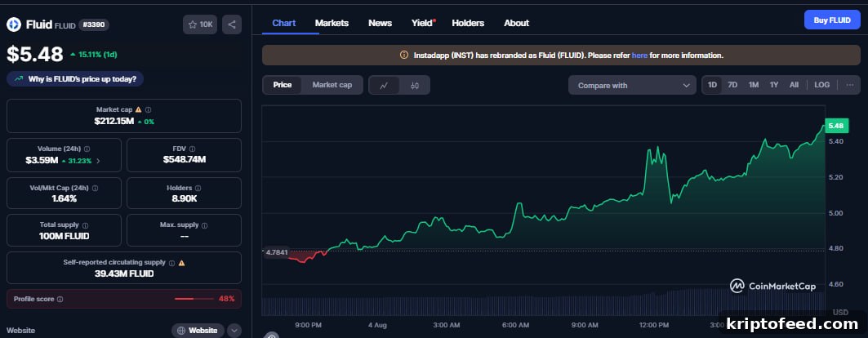Show Holders info icon
The image size is (868, 338).
[x=198, y=188]
